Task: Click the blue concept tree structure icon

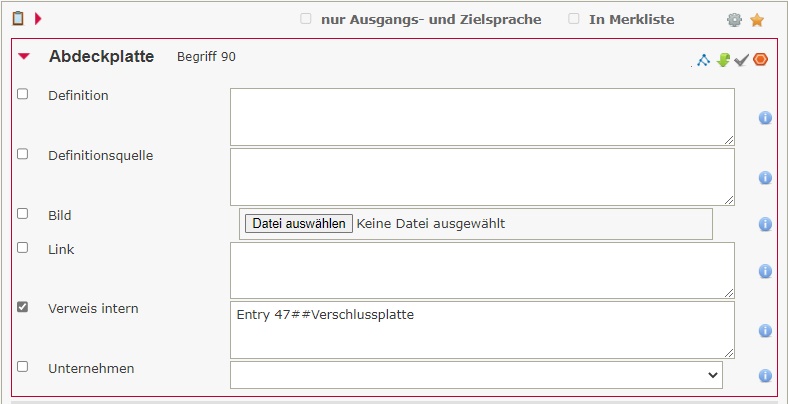Action: pos(703,60)
